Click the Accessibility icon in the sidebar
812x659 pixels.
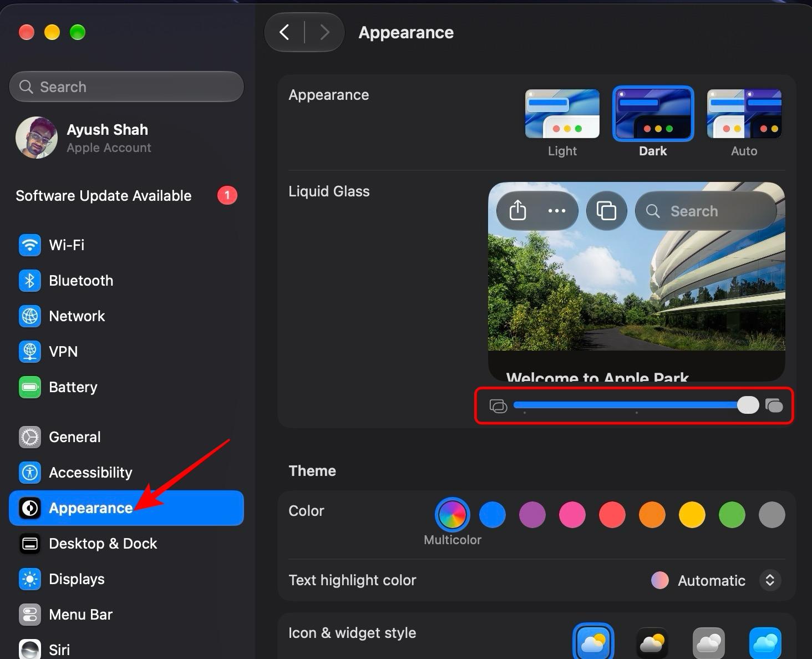tap(30, 473)
